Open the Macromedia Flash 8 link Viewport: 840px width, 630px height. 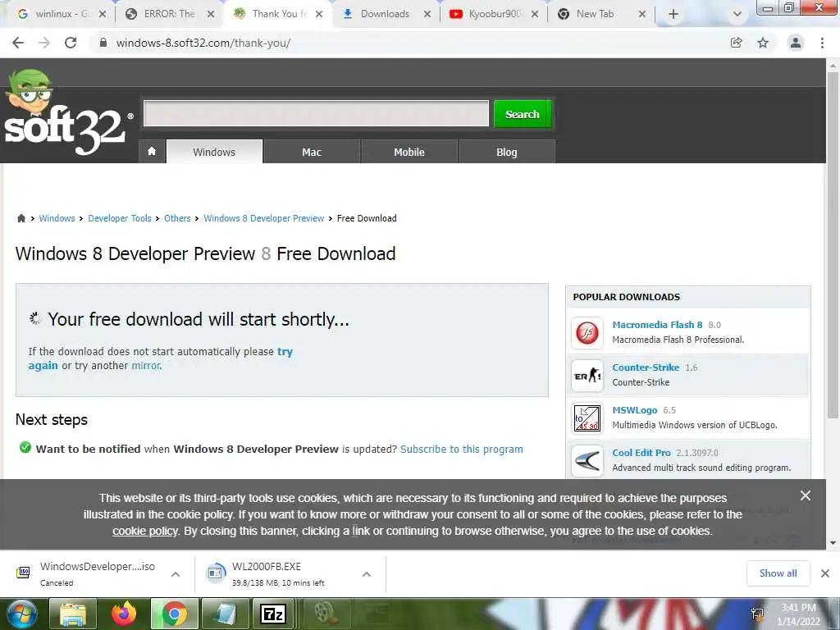[657, 325]
